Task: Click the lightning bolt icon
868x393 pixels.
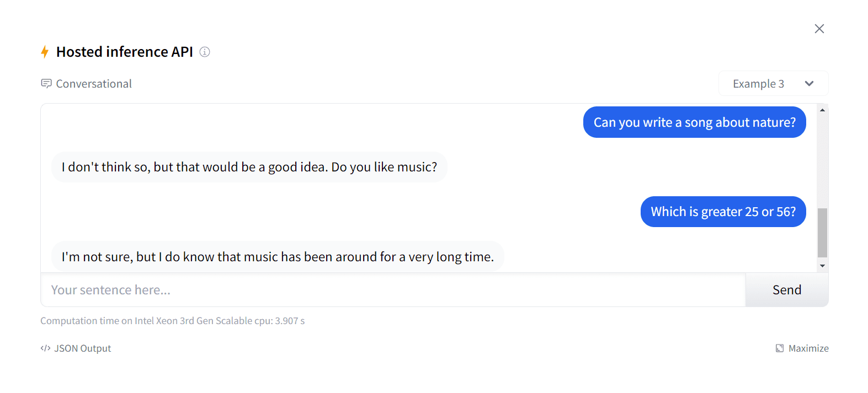Action: [45, 52]
